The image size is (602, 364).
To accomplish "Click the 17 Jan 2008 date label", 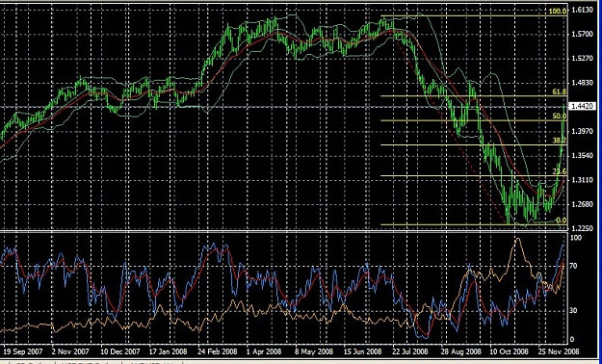I will pyautogui.click(x=168, y=351).
